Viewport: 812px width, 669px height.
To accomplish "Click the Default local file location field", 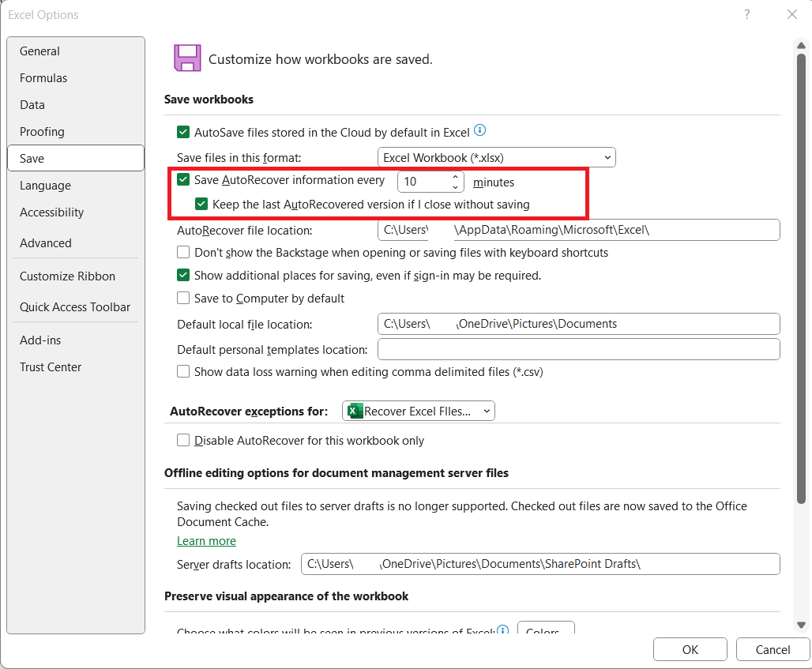I will (578, 324).
